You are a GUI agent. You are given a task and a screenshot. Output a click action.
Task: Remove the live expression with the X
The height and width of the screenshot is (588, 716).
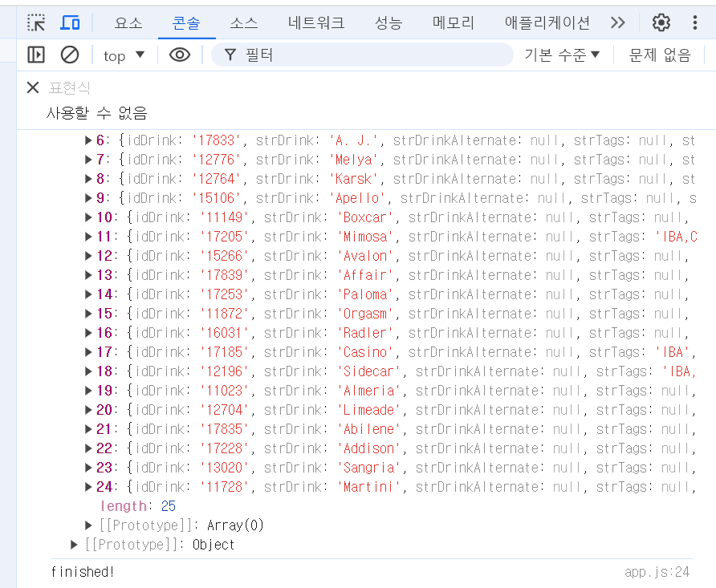point(33,87)
